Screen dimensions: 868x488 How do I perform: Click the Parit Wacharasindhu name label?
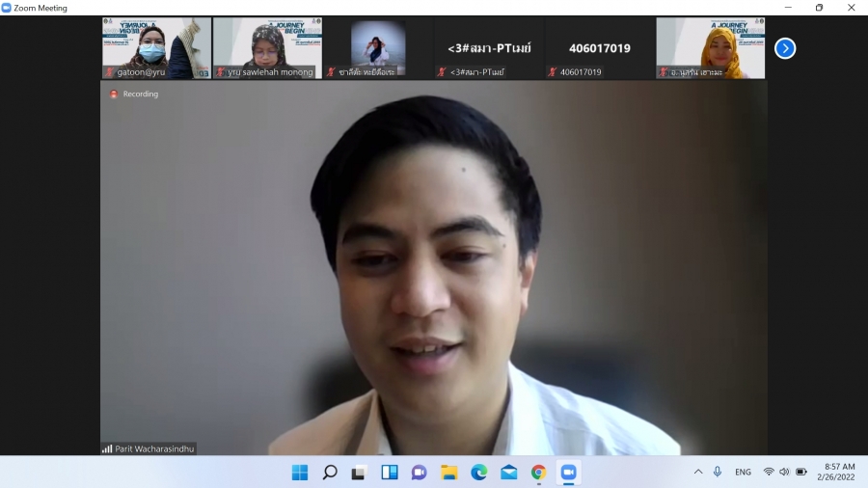click(154, 448)
